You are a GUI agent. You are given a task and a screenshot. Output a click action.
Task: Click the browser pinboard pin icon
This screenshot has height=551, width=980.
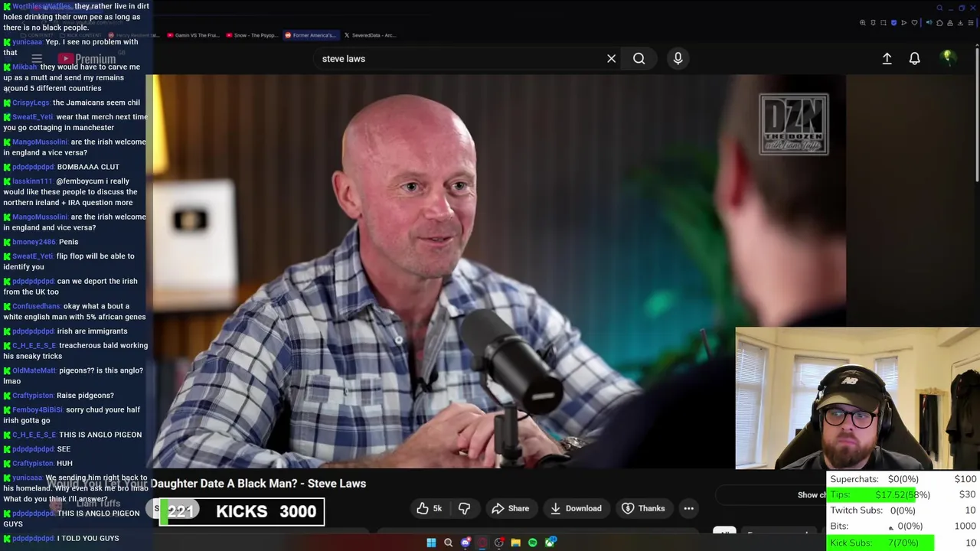click(x=873, y=23)
